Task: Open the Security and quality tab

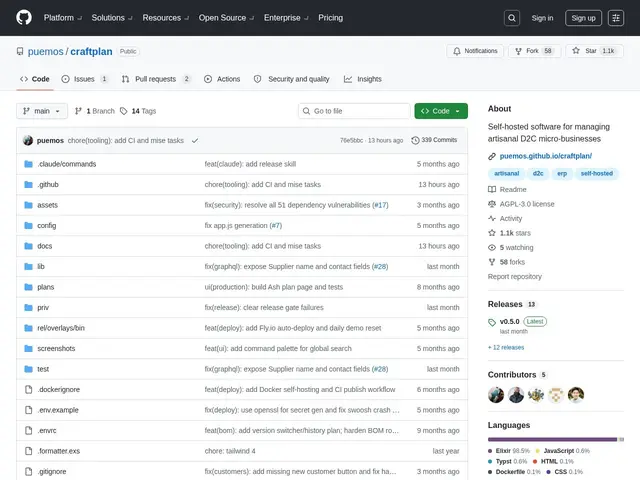Action: (291, 79)
